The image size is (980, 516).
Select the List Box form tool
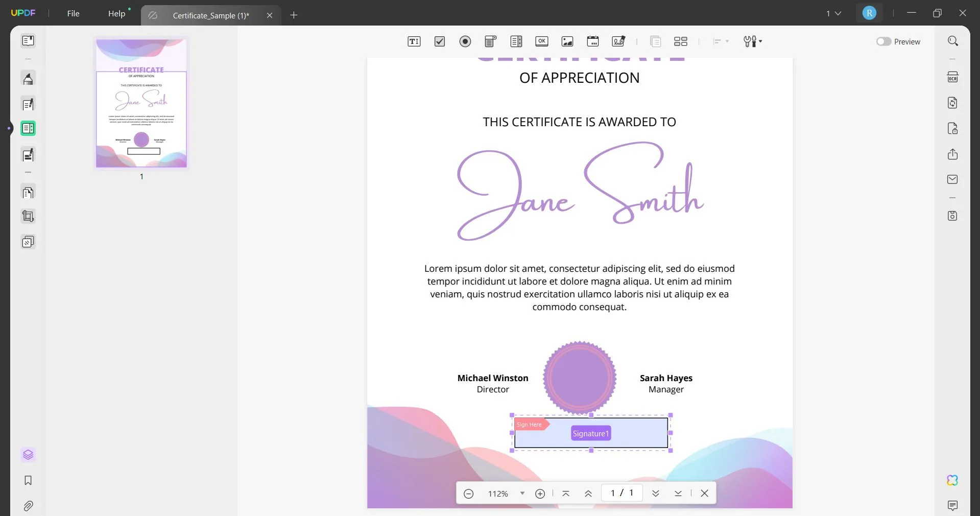tap(516, 41)
